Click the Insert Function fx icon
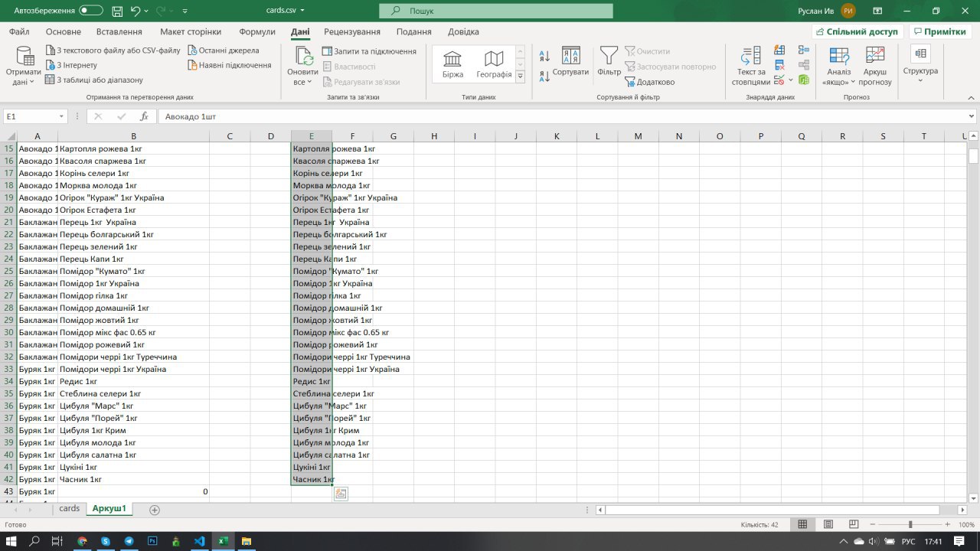This screenshot has width=980, height=551. pyautogui.click(x=144, y=116)
